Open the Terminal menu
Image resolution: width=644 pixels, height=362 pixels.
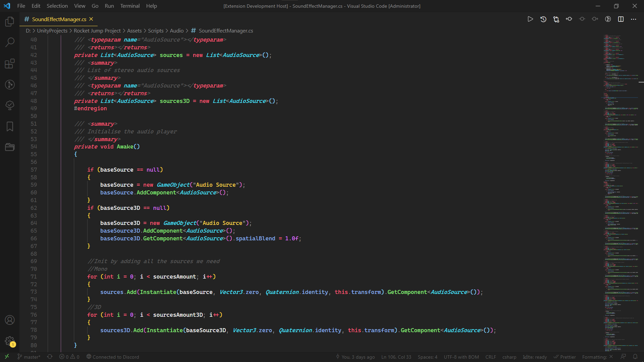[x=130, y=6]
